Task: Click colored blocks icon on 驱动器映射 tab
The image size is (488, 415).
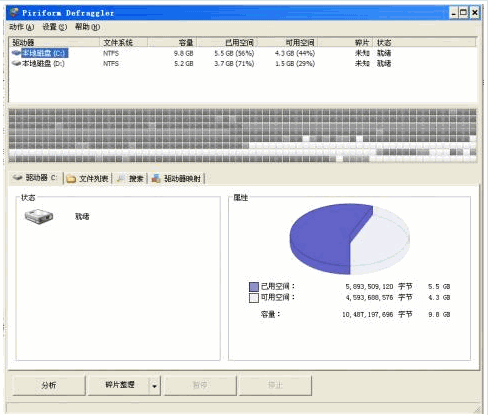Action: tap(156, 178)
